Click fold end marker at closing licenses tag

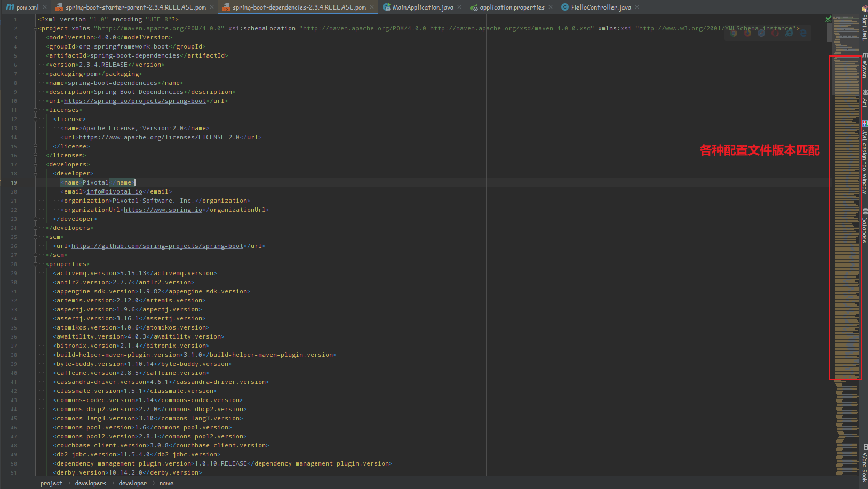[36, 155]
